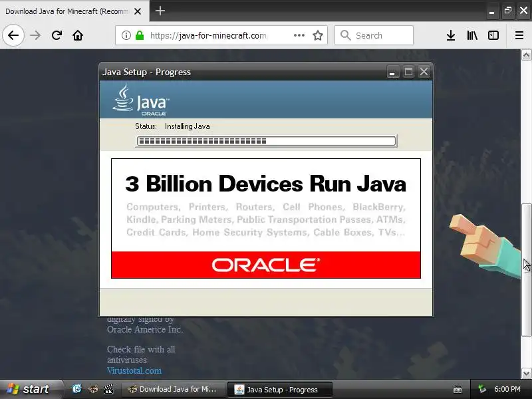The width and height of the screenshot is (532, 399).
Task: Open the Library bookshelf icon
Action: click(472, 35)
